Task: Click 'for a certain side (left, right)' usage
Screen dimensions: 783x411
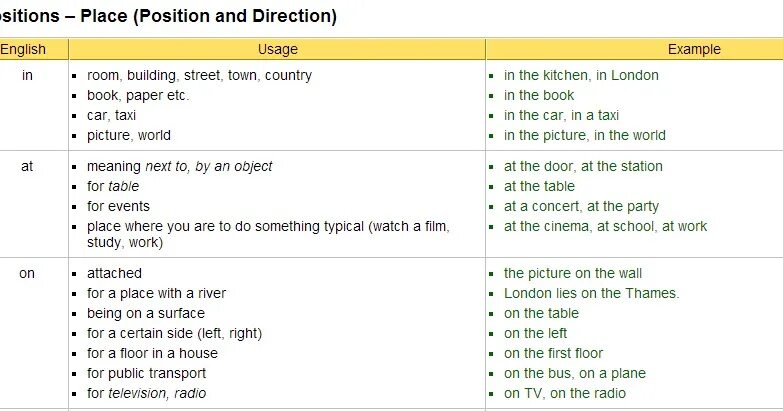Action: 174,333
